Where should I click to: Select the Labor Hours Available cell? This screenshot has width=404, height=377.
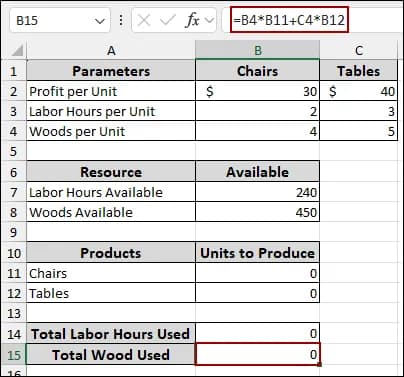click(x=111, y=192)
